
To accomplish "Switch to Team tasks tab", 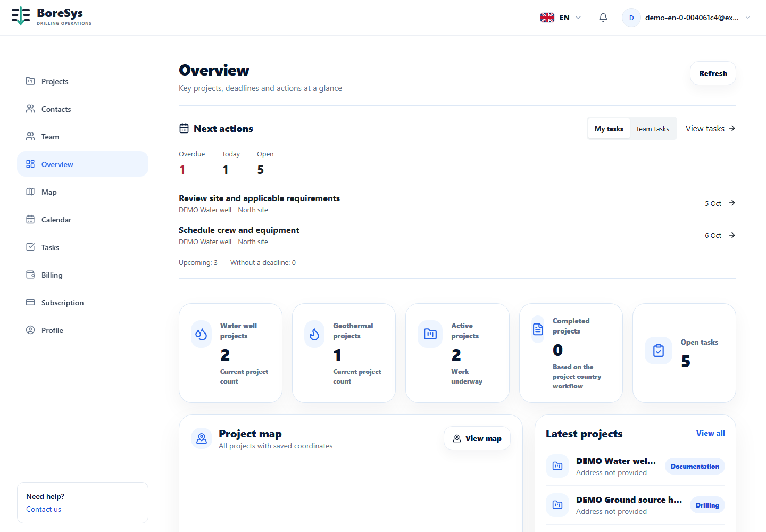I will click(653, 129).
